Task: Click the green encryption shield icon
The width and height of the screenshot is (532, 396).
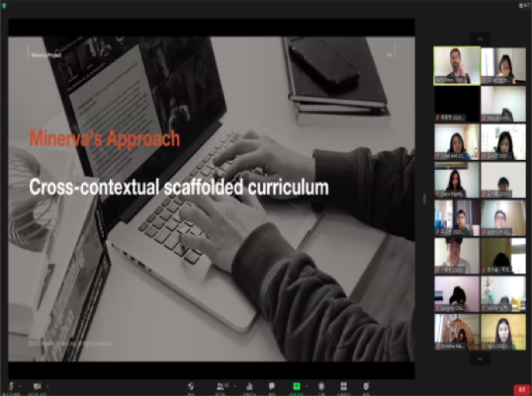Action: coord(4,5)
